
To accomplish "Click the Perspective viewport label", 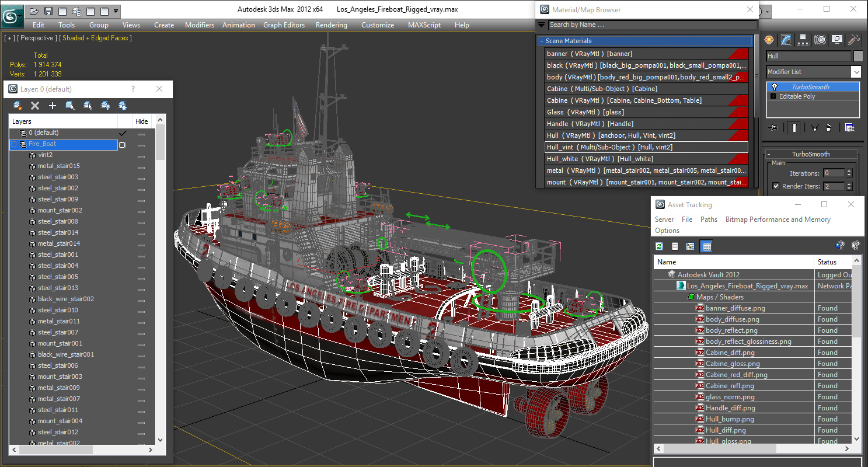I will pyautogui.click(x=37, y=38).
